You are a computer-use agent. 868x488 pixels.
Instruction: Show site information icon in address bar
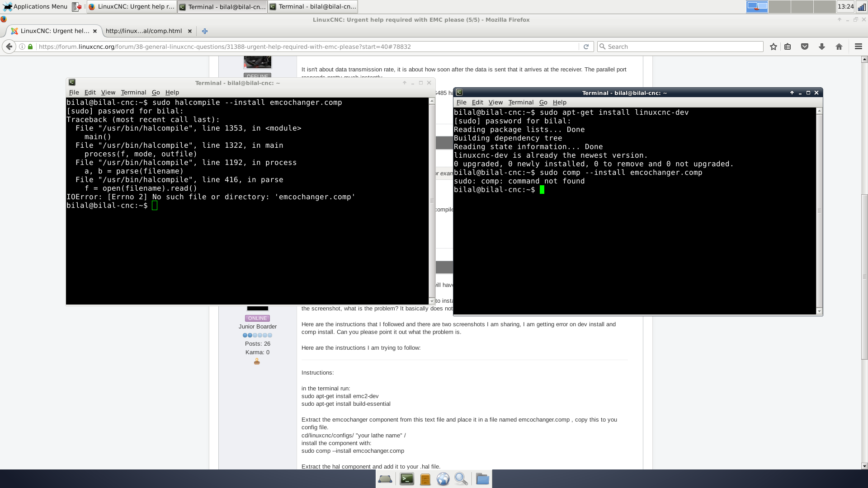pyautogui.click(x=22, y=47)
